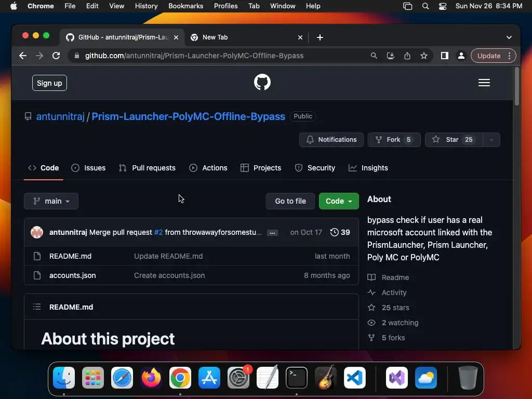Open the Chrome profile avatar icon
This screenshot has height=399, width=532.
click(x=461, y=56)
